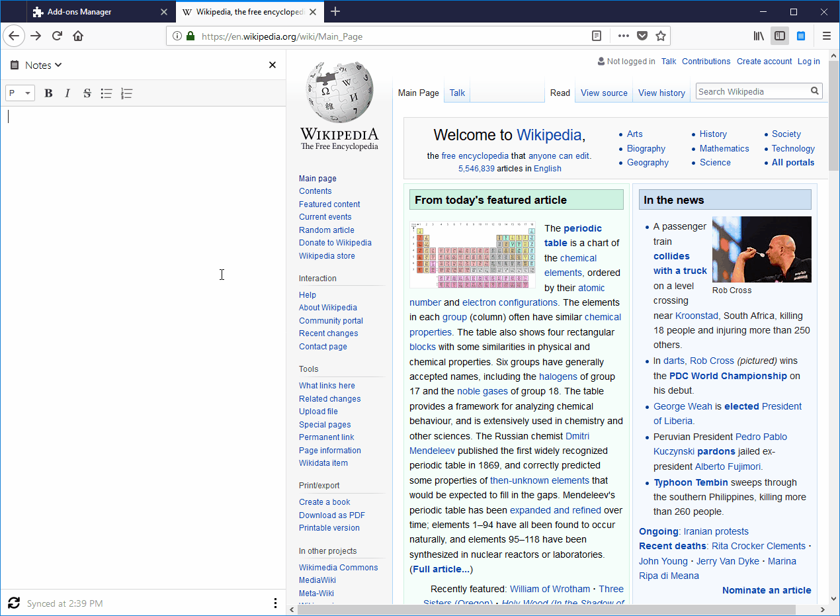The width and height of the screenshot is (840, 616).
Task: Open the Typhoon Tembin link
Action: point(691,482)
